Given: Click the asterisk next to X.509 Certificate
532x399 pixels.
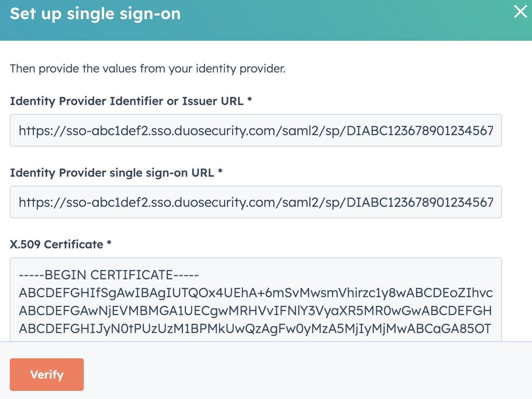Looking at the screenshot, I should 108,244.
